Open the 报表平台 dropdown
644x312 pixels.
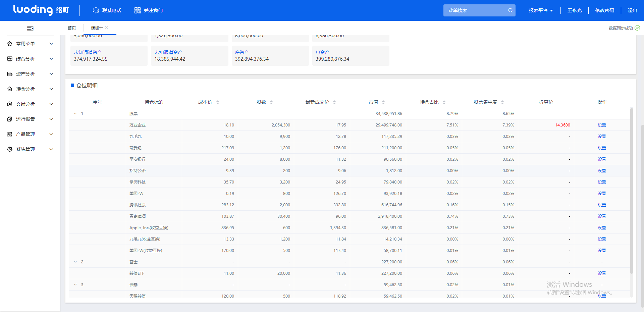[x=541, y=10]
